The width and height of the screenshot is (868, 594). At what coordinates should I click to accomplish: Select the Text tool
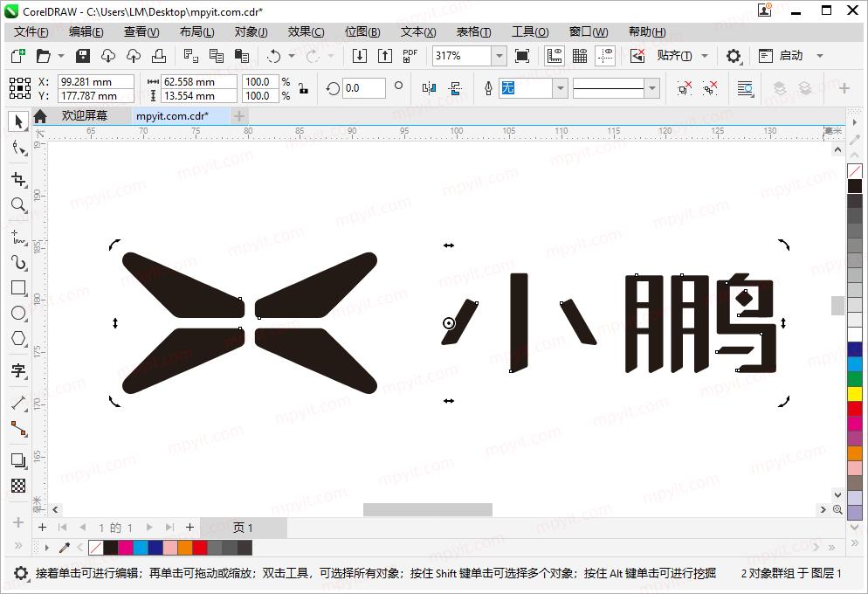click(x=19, y=371)
